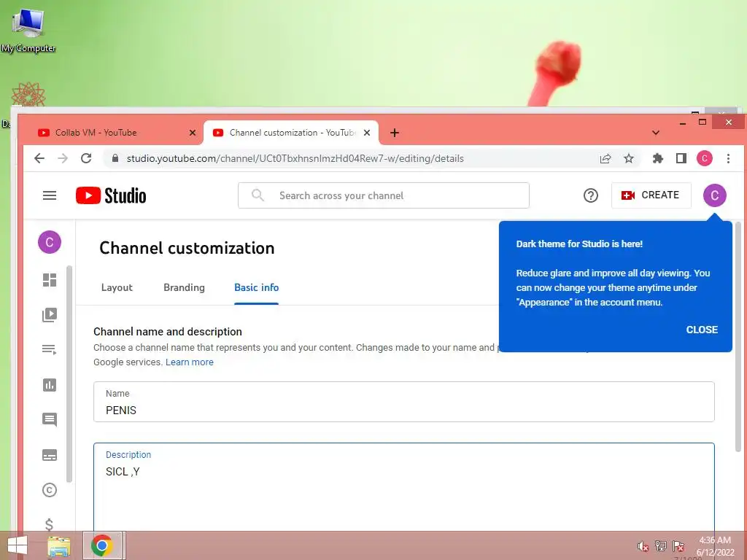
Task: Switch to the Layout tab
Action: coord(117,287)
